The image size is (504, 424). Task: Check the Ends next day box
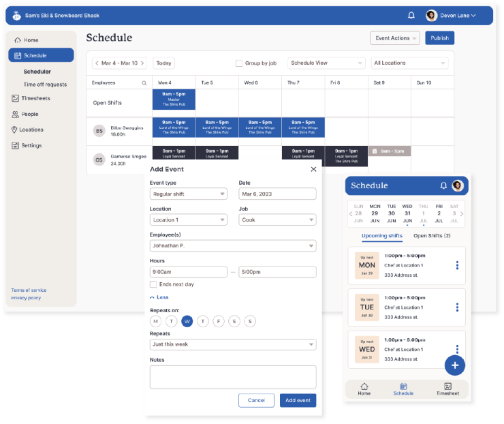[x=153, y=284]
